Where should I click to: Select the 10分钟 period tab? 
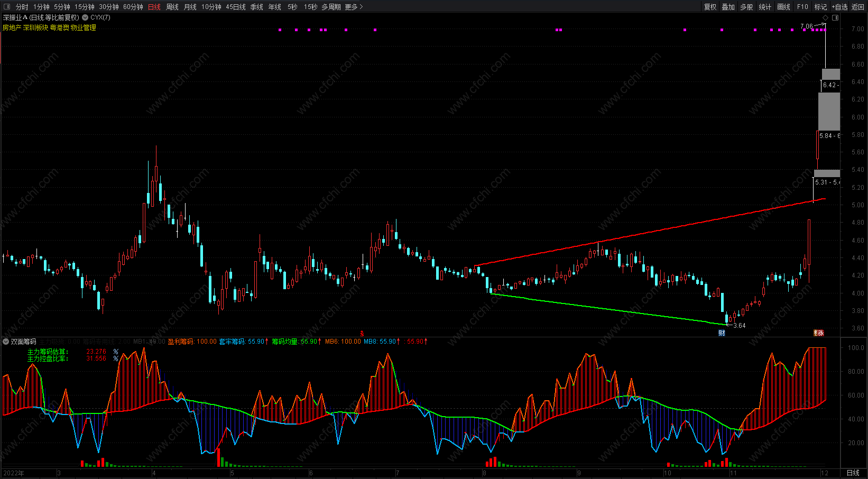pyautogui.click(x=211, y=7)
